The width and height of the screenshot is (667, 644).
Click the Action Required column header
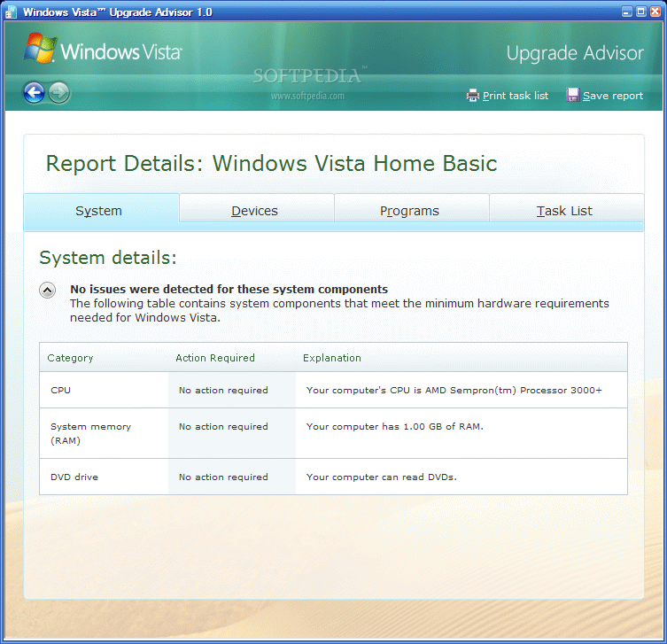pos(215,358)
